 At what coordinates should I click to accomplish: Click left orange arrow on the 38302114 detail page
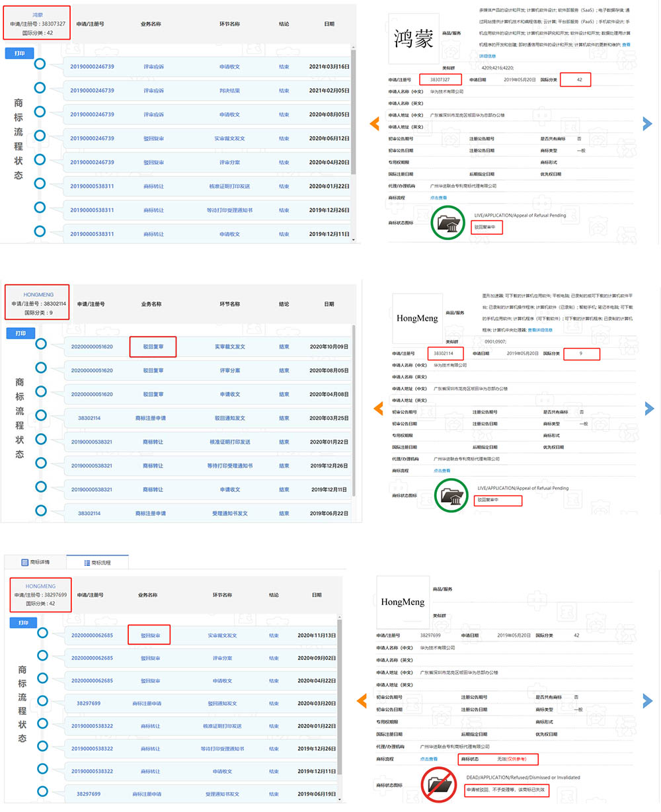[x=378, y=408]
